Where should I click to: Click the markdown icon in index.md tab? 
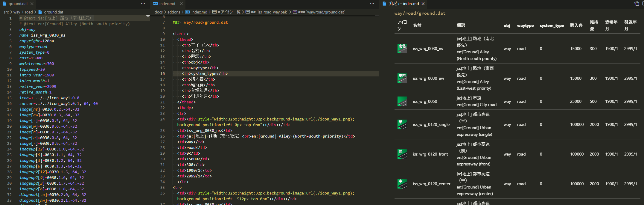[x=155, y=4]
